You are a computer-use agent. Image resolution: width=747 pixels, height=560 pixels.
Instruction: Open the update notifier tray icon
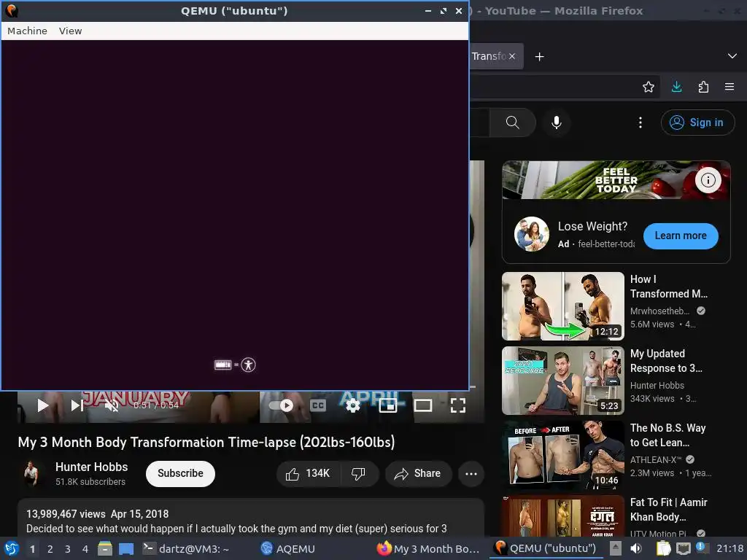pos(702,548)
